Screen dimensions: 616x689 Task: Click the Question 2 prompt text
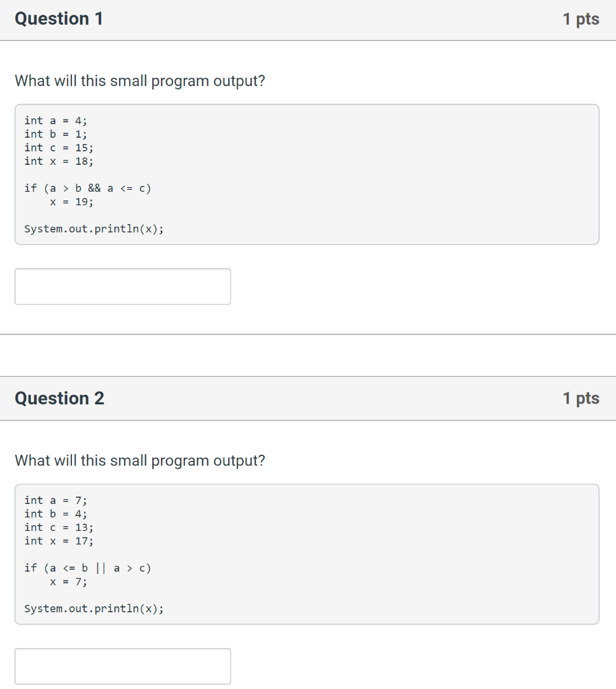140,461
